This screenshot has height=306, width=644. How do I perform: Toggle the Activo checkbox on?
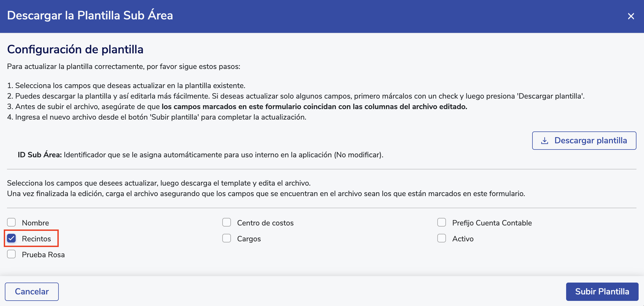[442, 238]
